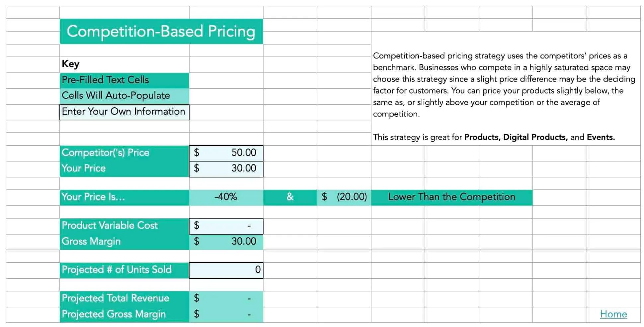Screen dimensions: 644x327
Task: Select the Your Price value cell showing 30.00
Action: tap(226, 168)
